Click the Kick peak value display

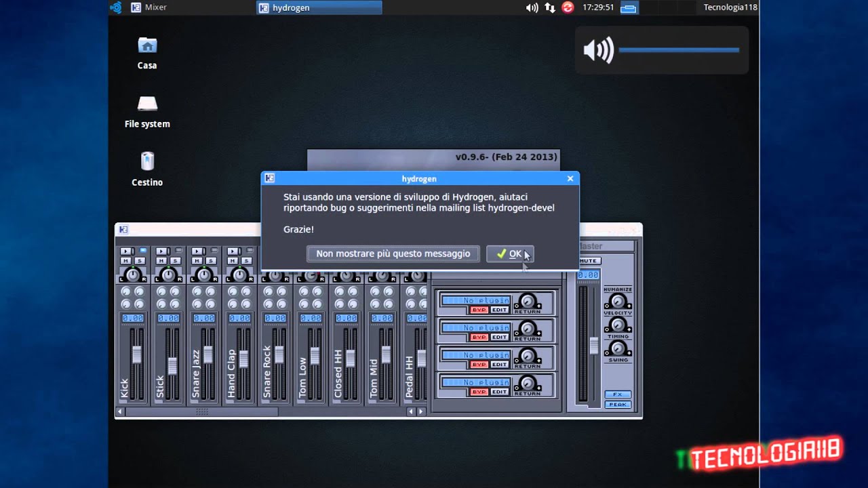pos(133,318)
